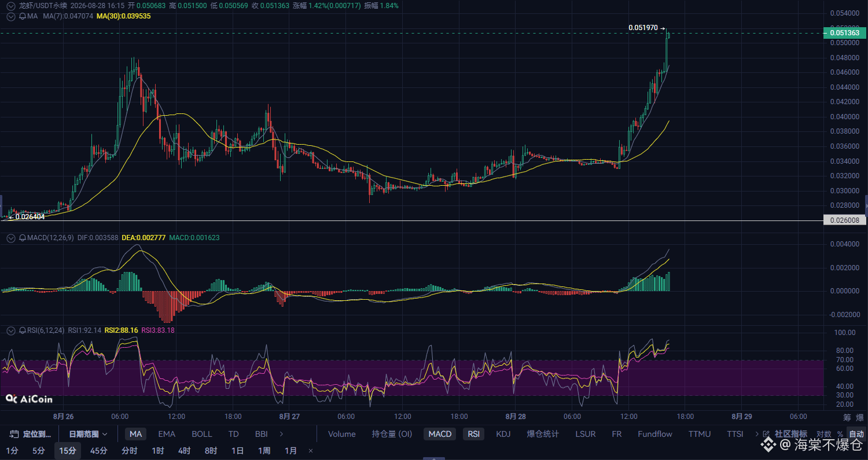Click the alert bell icon beside RSI(6,12,24)

coord(23,330)
